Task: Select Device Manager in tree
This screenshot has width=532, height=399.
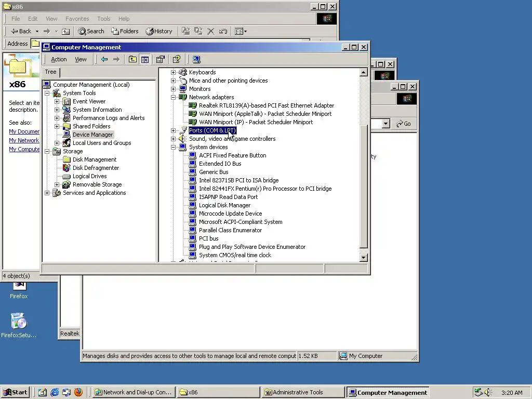Action: pos(92,135)
